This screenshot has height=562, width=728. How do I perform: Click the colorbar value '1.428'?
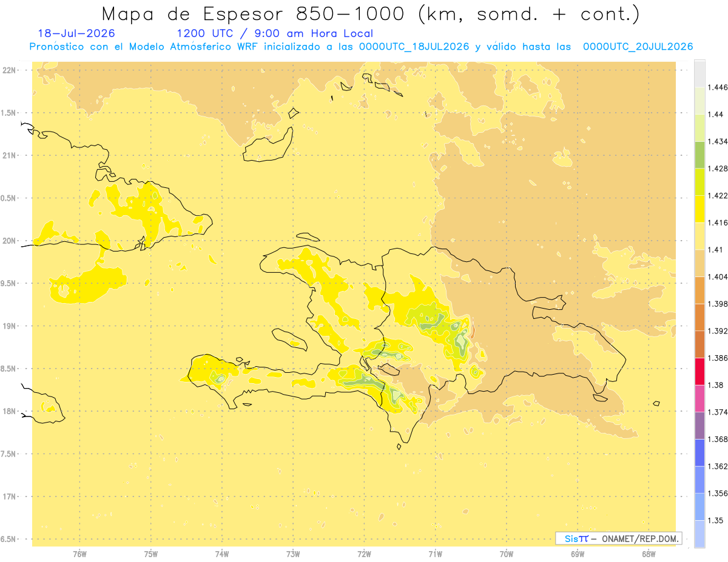[717, 169]
